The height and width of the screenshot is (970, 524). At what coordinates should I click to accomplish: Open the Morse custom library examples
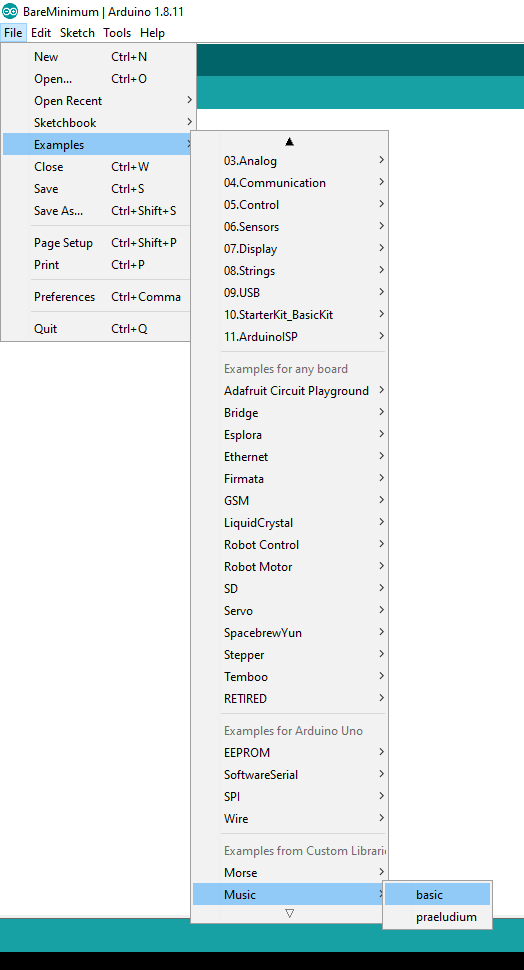pos(290,872)
